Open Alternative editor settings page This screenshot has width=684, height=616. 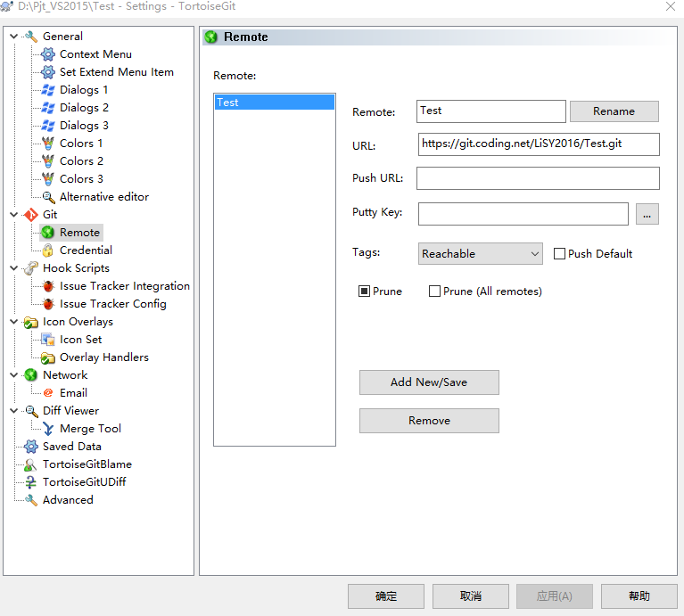coord(104,197)
